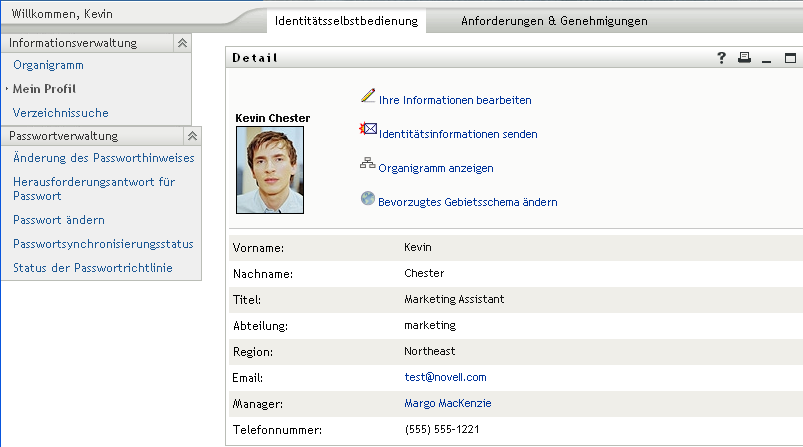Click the Titel field label

click(x=247, y=300)
